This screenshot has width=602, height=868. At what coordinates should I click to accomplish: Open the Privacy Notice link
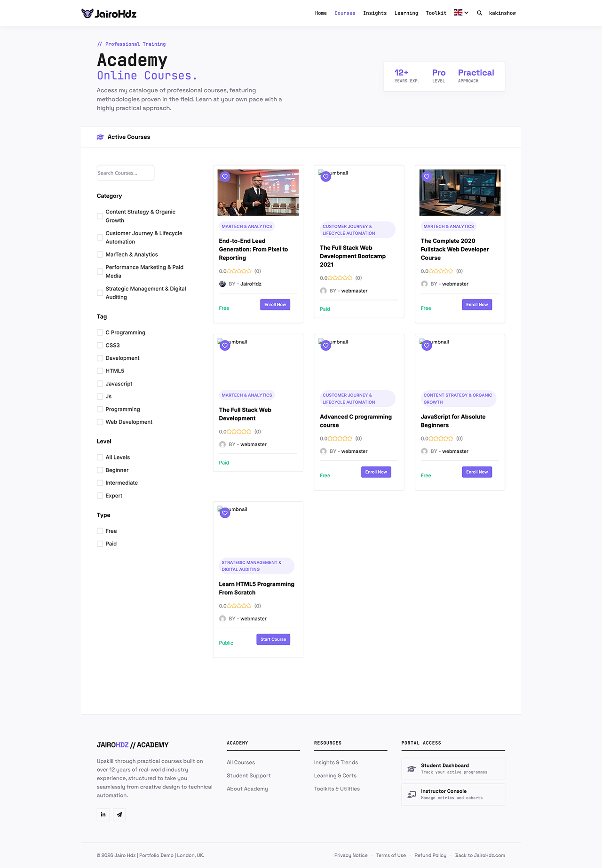click(x=351, y=855)
